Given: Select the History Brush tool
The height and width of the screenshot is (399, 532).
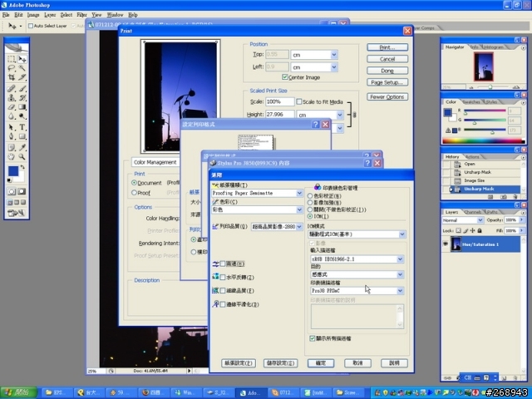Looking at the screenshot, I should pyautogui.click(x=22, y=98).
